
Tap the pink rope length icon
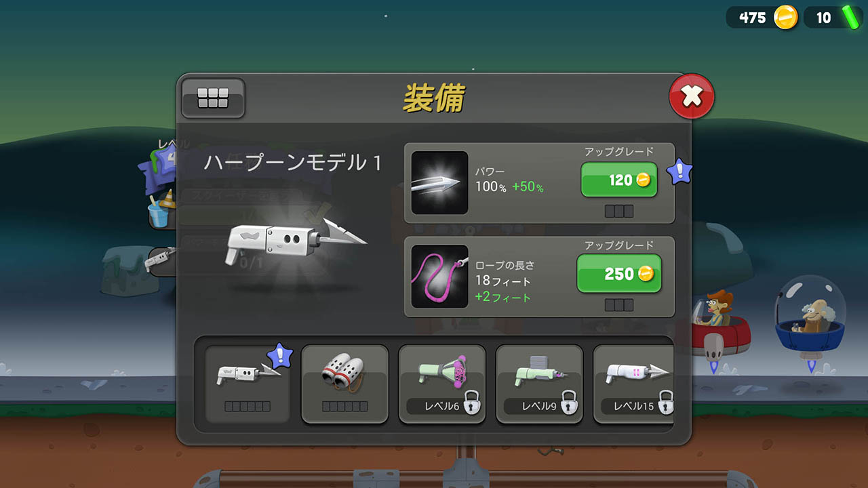click(x=439, y=277)
